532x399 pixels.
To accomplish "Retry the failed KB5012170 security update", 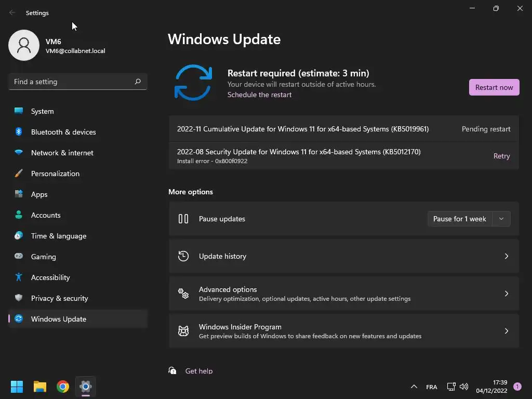I will (501, 156).
